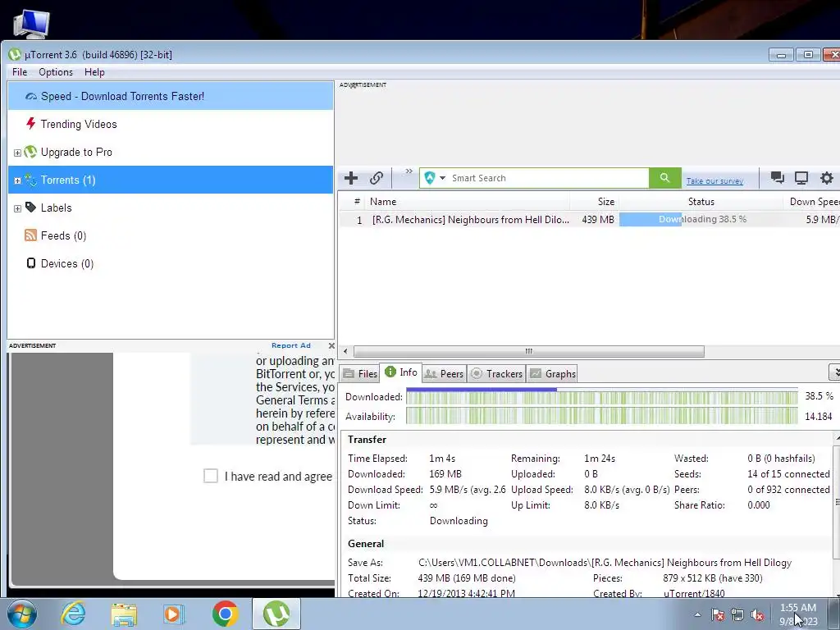
Task: Click the Upgrade to Pro uTorrent icon
Action: (31, 152)
